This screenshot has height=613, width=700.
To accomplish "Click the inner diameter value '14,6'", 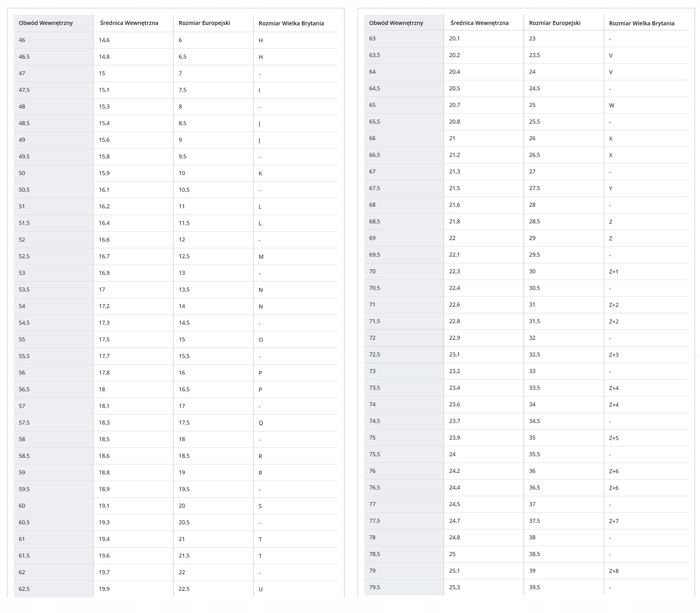I will click(x=104, y=40).
